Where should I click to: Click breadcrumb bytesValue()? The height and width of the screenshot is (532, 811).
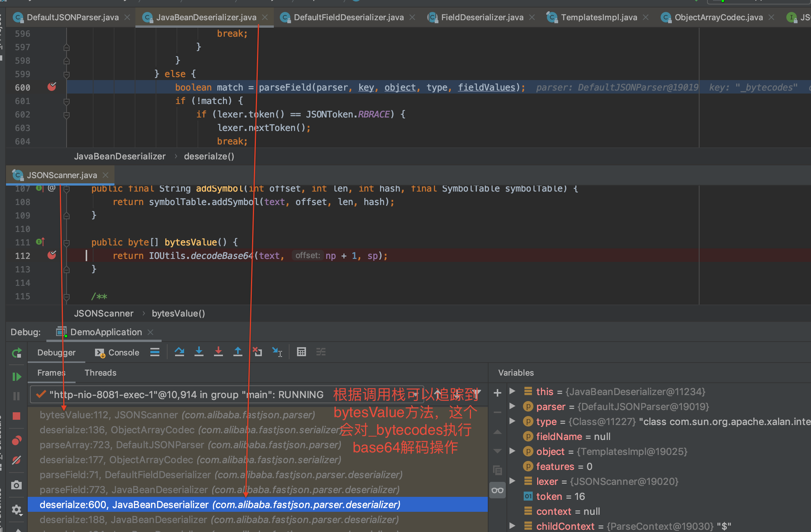[x=178, y=314]
